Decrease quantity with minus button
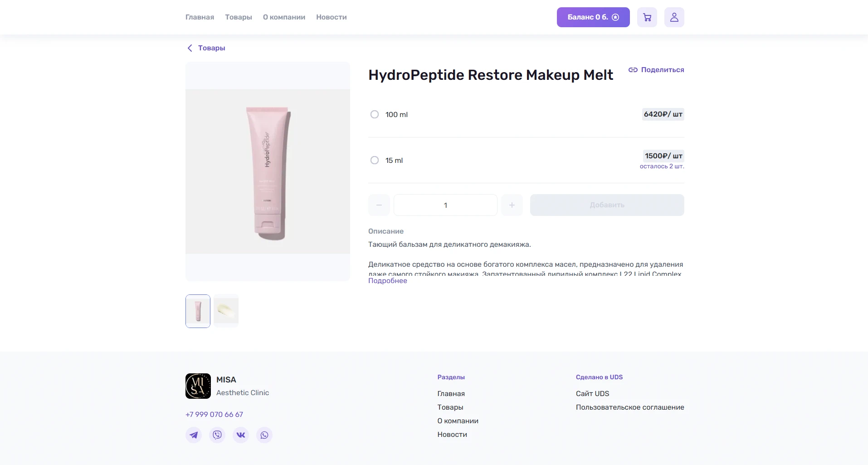 pyautogui.click(x=379, y=205)
